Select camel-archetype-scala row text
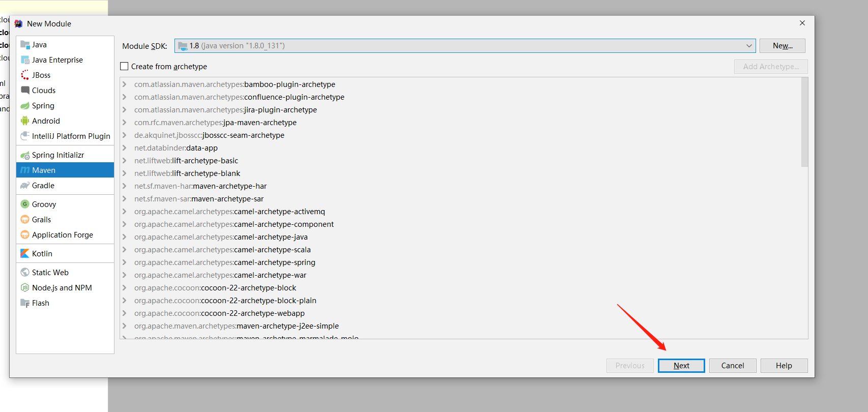The width and height of the screenshot is (868, 412). [222, 250]
